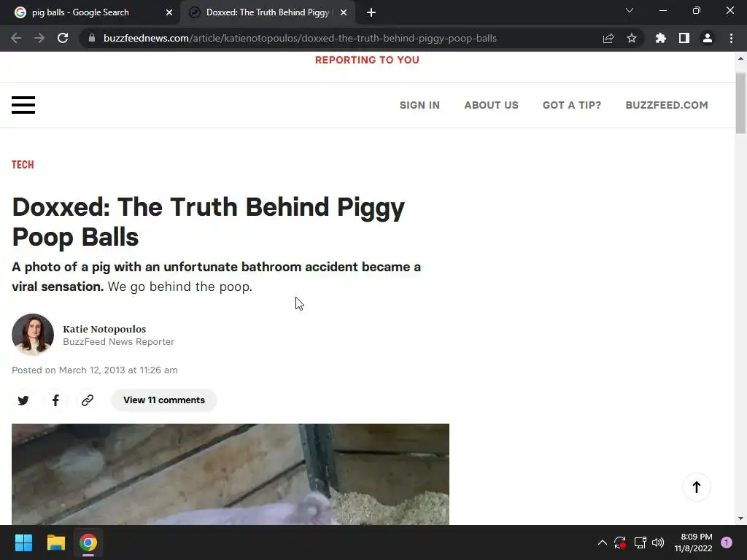Image resolution: width=747 pixels, height=560 pixels.
Task: Open notification badge in taskbar corner
Action: (726, 542)
